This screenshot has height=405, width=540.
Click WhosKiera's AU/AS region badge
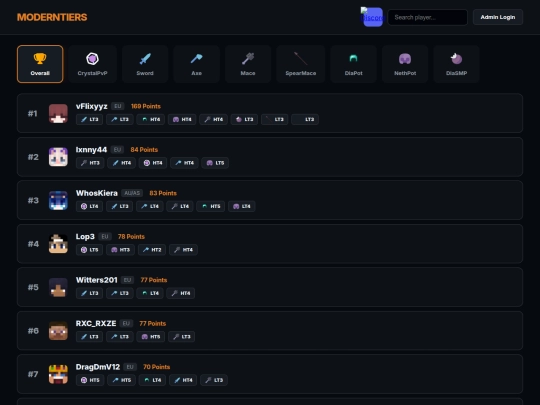132,193
